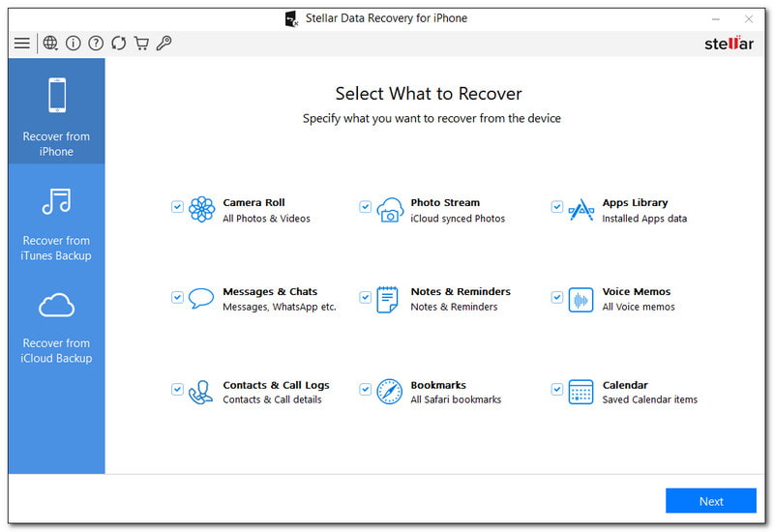Uncheck the Photo Stream checkbox

coord(366,207)
